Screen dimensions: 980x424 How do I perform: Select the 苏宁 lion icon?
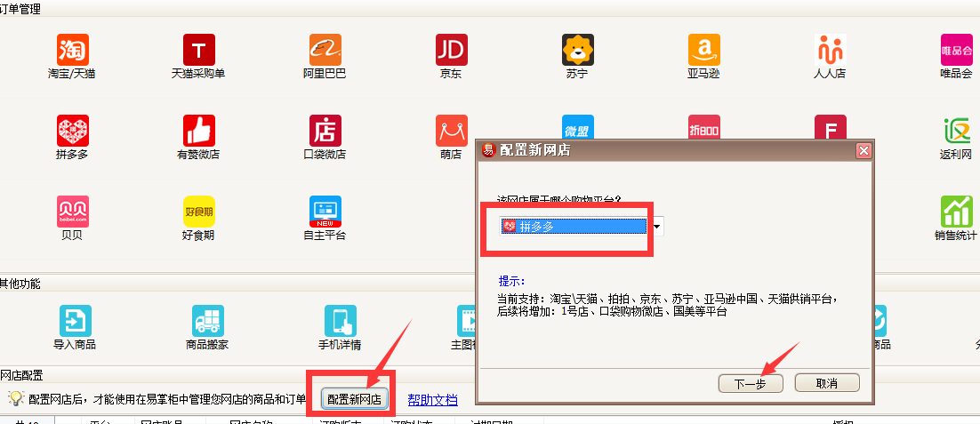(x=577, y=49)
